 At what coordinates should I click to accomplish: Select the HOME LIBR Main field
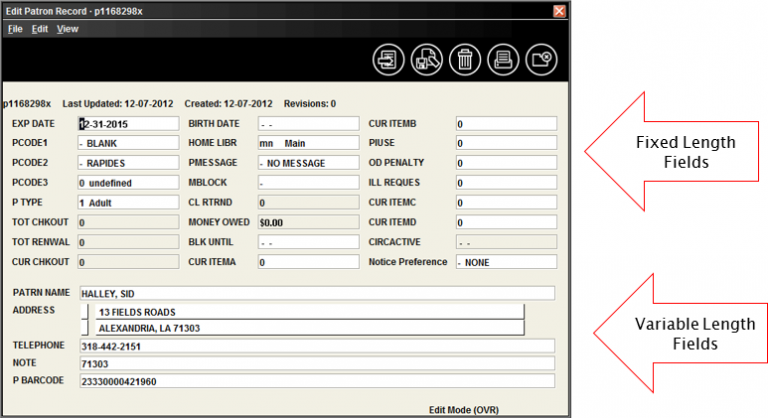point(307,143)
